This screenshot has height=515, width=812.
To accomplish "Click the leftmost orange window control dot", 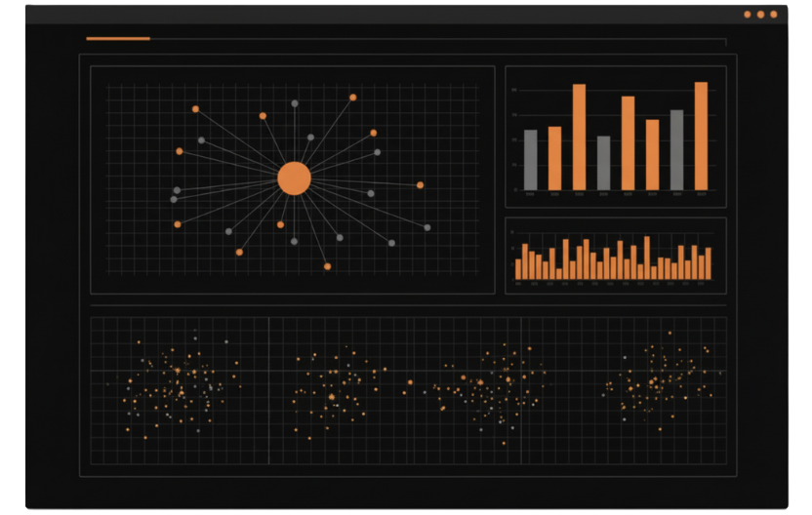I will click(748, 15).
